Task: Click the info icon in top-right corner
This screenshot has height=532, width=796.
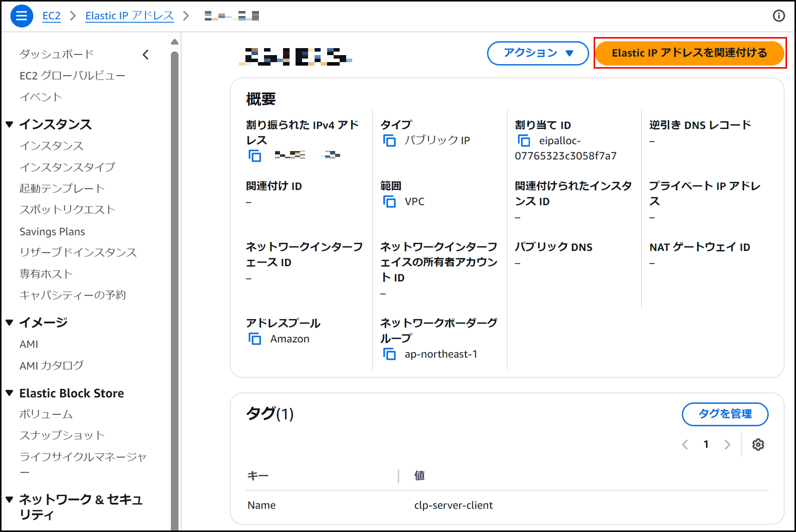Action: pos(778,16)
